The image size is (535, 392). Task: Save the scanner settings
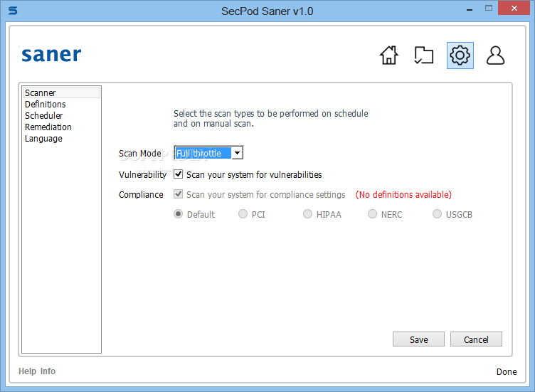418,339
